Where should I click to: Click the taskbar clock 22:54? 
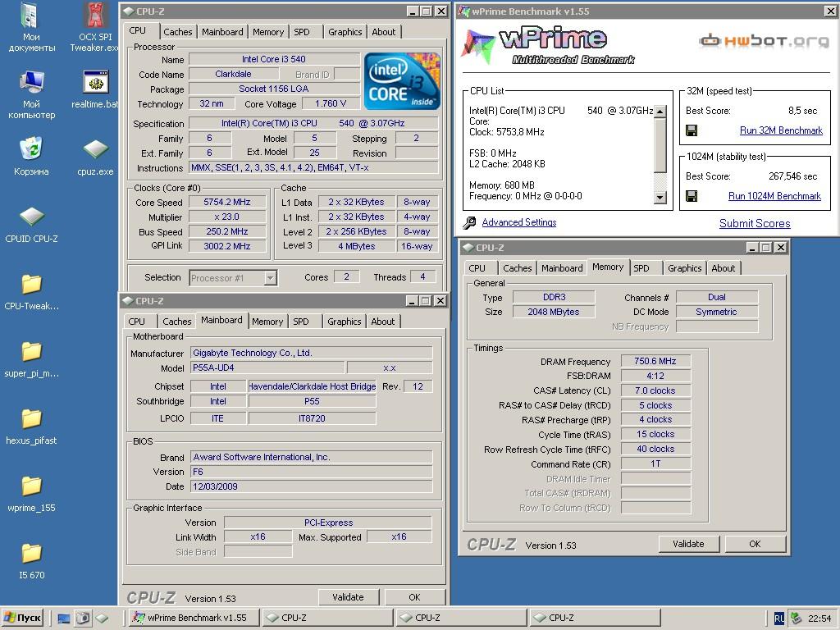[x=819, y=619]
